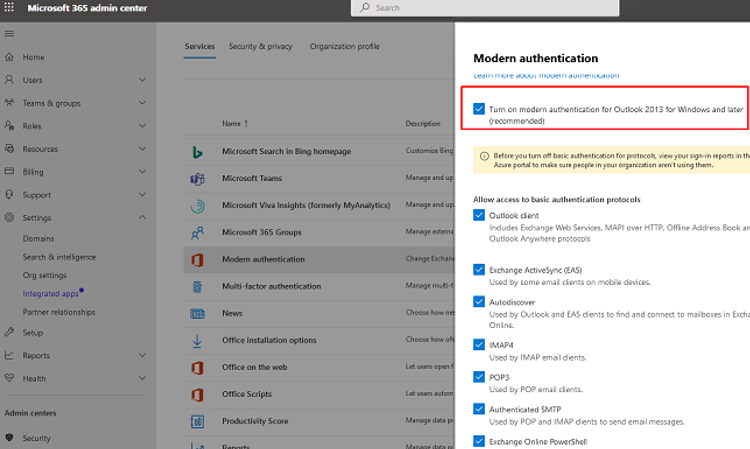Click the Reports chart icon
This screenshot has width=750, height=449.
tap(9, 355)
